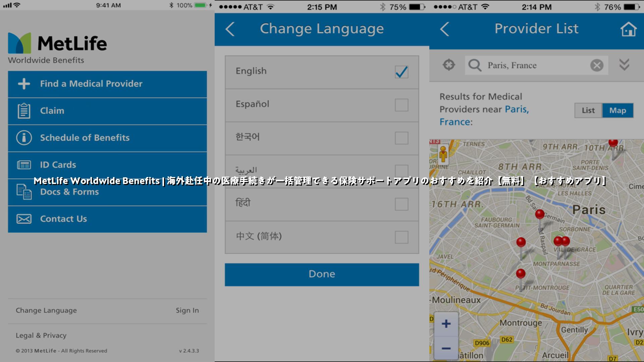This screenshot has height=362, width=644.
Task: Open the Legal & Privacy link
Action: (x=41, y=335)
